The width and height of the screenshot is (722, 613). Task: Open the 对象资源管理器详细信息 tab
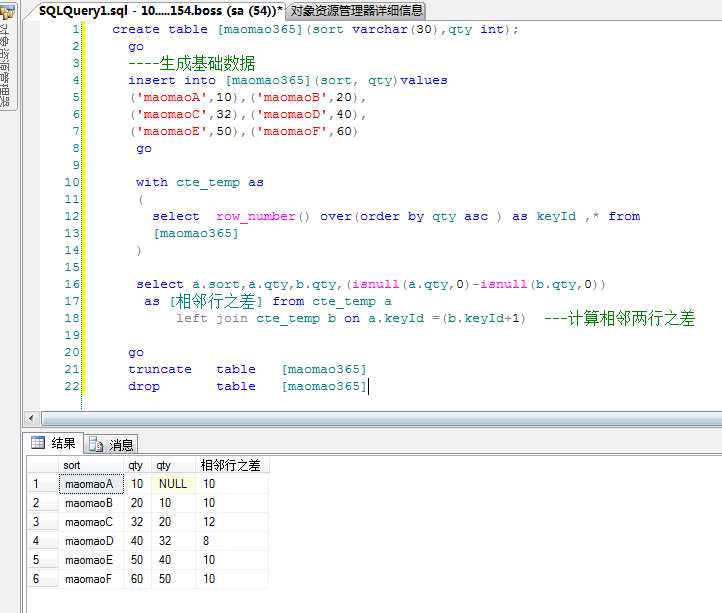356,10
